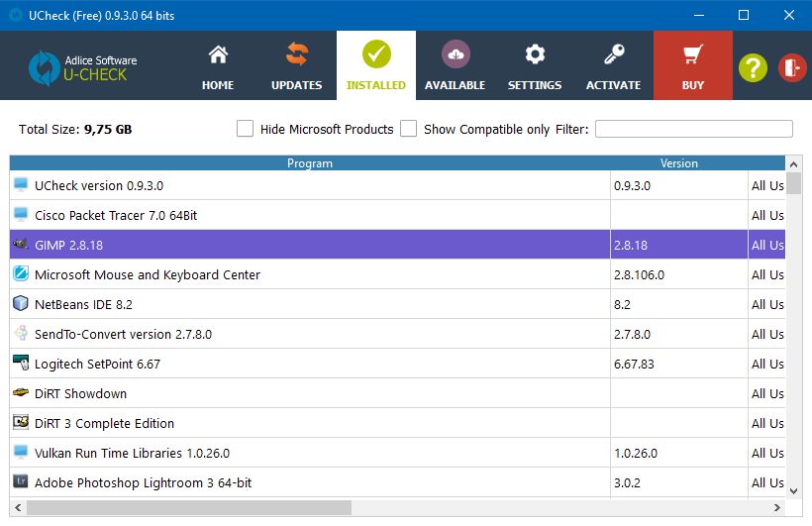Screen dimensions: 812x526
Task: Click the NetBeans IDE cube icon
Action: (x=21, y=303)
